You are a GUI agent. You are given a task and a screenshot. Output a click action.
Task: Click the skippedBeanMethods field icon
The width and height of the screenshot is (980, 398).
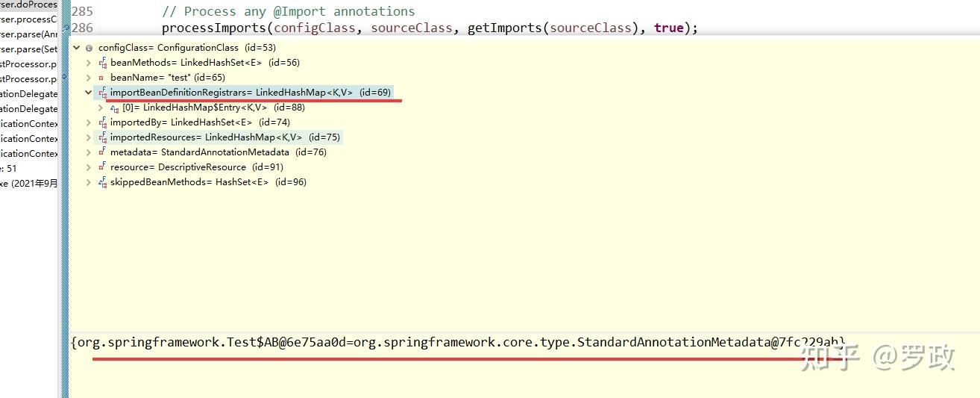pyautogui.click(x=102, y=182)
